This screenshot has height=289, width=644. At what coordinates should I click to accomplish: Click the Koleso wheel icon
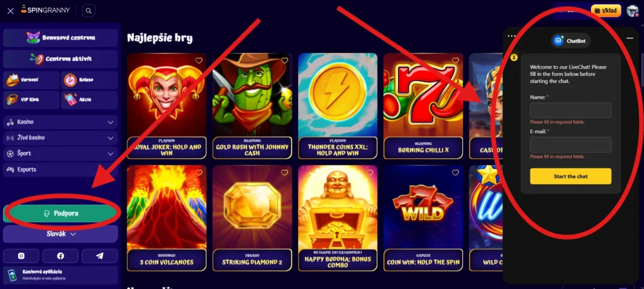(70, 80)
